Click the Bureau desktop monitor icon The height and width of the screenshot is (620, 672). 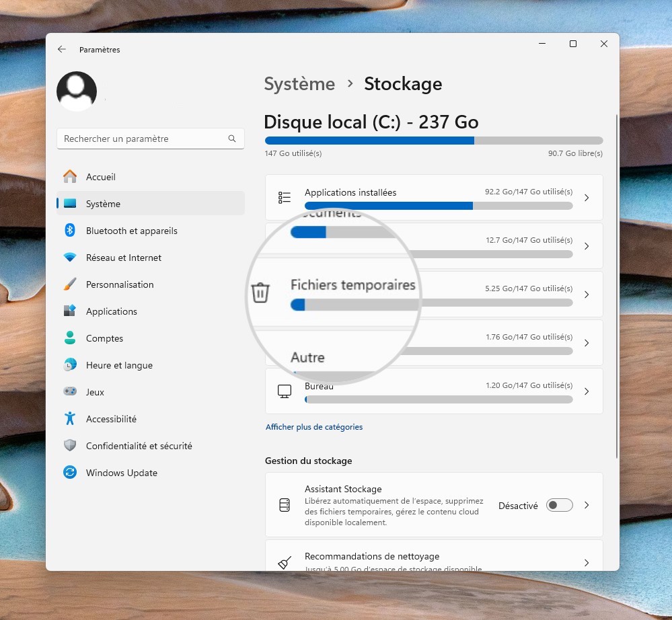click(x=284, y=391)
